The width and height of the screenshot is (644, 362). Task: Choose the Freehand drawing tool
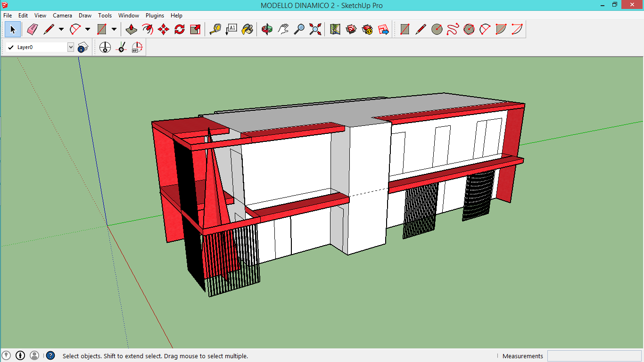tap(453, 29)
